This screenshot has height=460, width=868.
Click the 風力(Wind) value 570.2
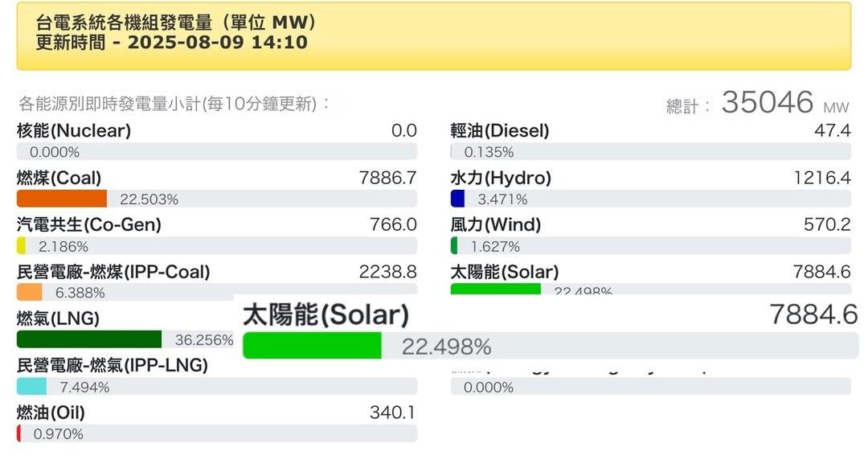pos(827,224)
